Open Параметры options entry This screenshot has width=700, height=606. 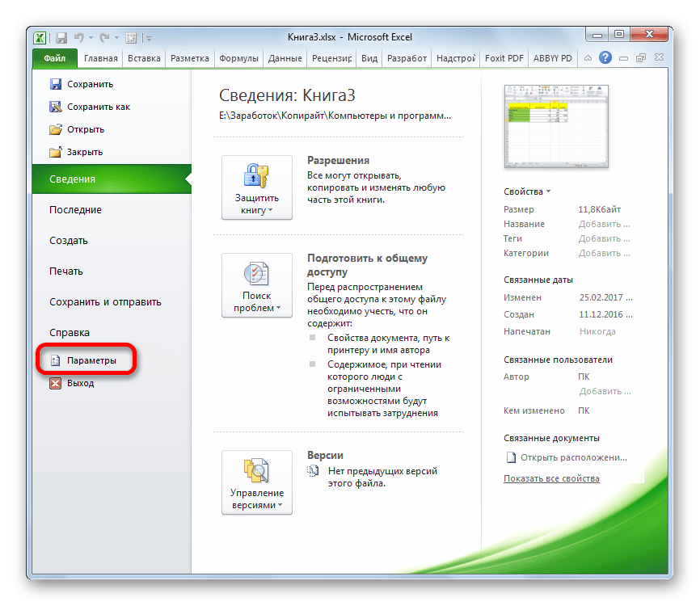(83, 360)
